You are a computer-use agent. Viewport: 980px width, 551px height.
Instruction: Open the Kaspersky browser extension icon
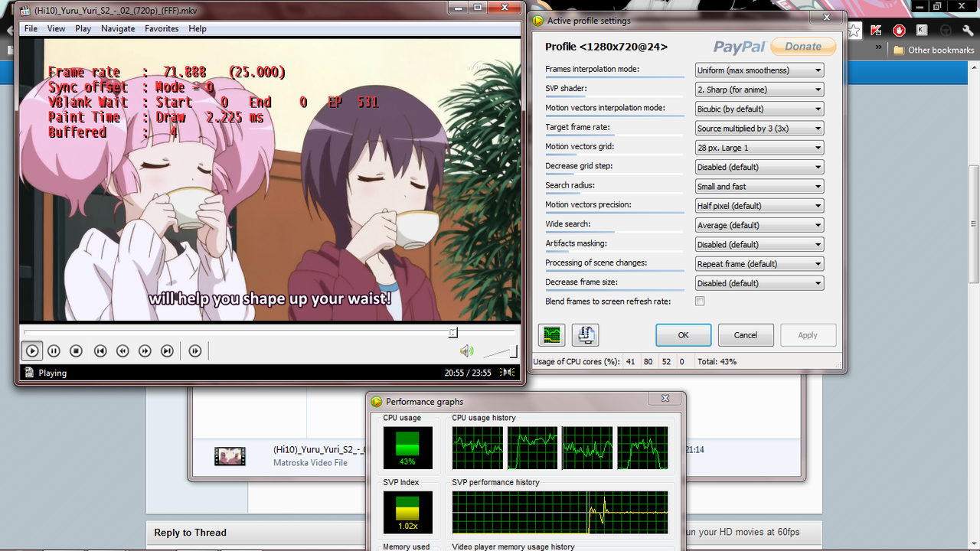(877, 31)
